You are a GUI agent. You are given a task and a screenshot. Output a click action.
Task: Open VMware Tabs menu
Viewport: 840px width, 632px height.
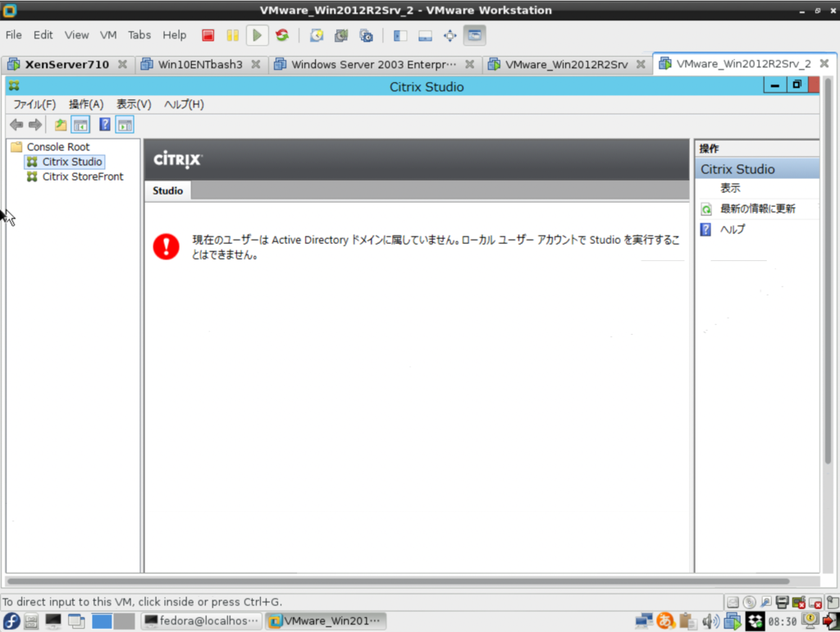click(139, 35)
